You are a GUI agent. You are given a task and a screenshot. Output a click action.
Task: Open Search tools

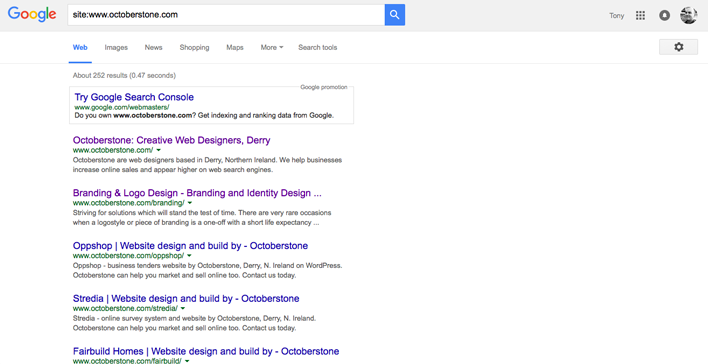(x=317, y=47)
